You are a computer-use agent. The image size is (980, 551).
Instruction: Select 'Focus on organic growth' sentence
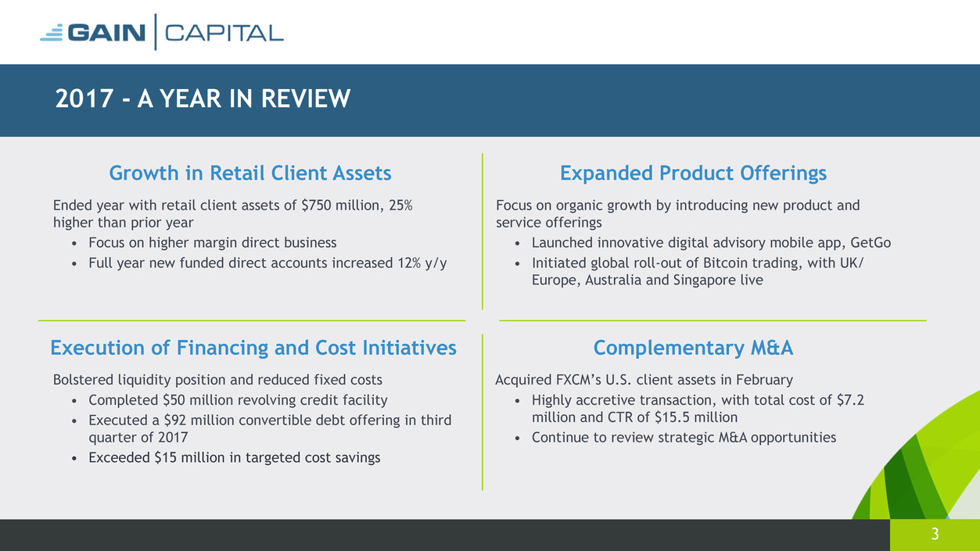pos(677,213)
